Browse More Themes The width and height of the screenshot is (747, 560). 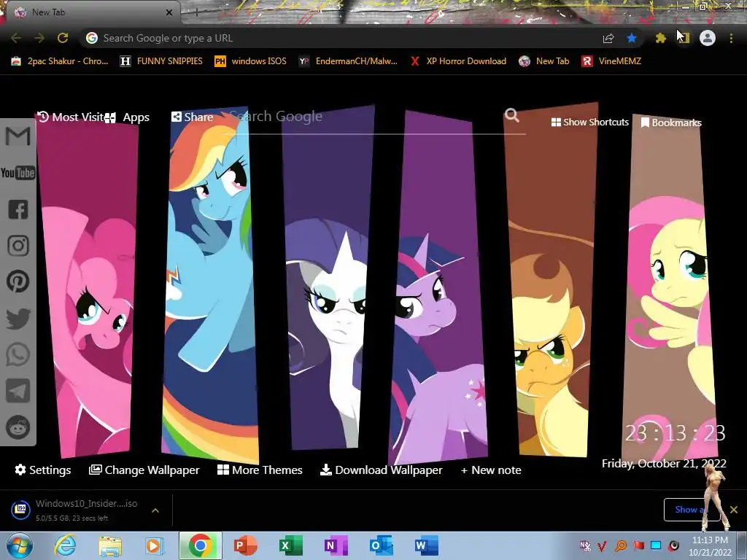point(260,470)
